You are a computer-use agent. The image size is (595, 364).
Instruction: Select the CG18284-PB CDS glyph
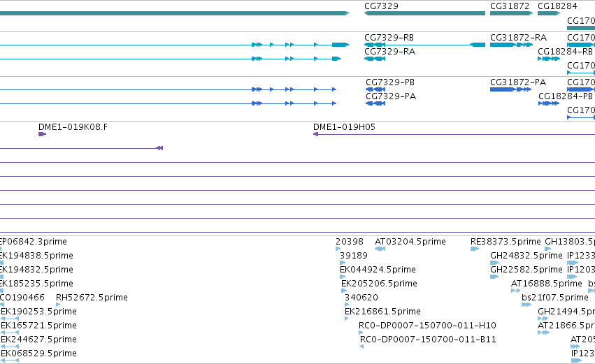549,103
